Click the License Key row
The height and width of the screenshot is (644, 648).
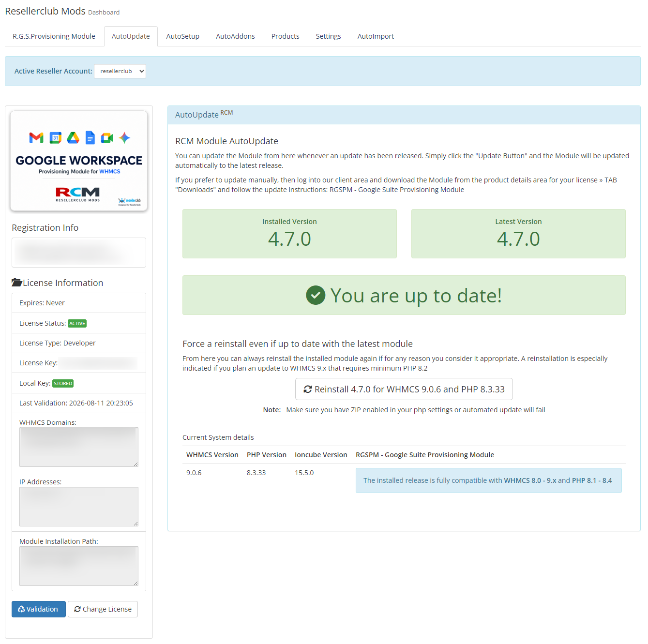click(x=79, y=363)
